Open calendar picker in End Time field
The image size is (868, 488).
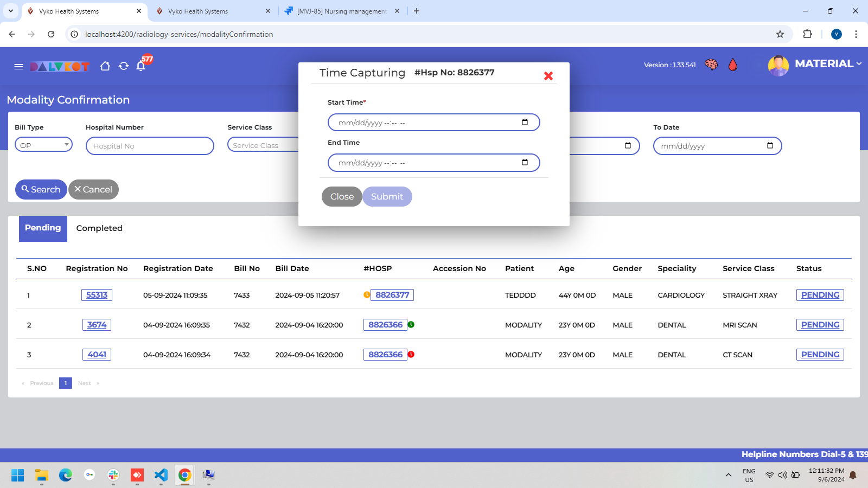point(525,163)
